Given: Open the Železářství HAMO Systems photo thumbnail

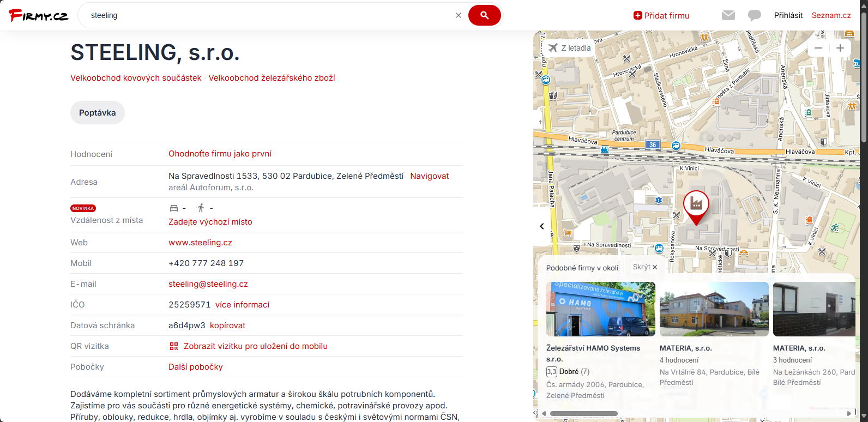Looking at the screenshot, I should click(601, 309).
